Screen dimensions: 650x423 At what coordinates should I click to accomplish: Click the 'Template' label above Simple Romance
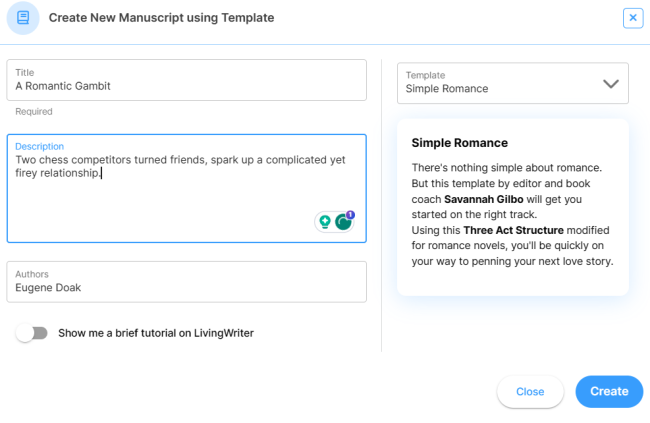425,75
